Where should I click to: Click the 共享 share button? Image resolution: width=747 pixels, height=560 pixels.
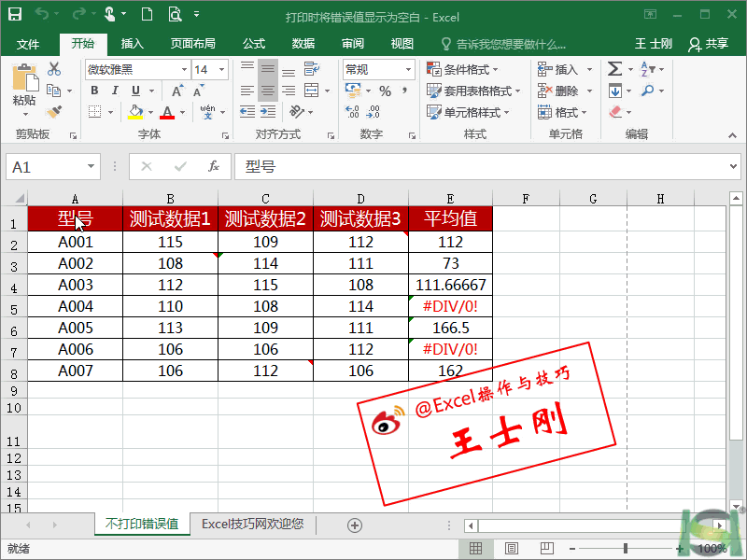708,44
